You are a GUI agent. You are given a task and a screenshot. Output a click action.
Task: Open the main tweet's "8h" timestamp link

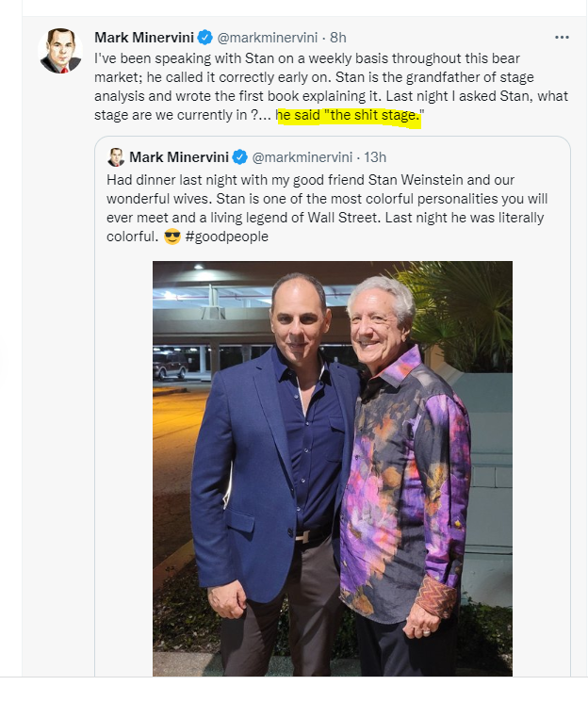(x=336, y=38)
